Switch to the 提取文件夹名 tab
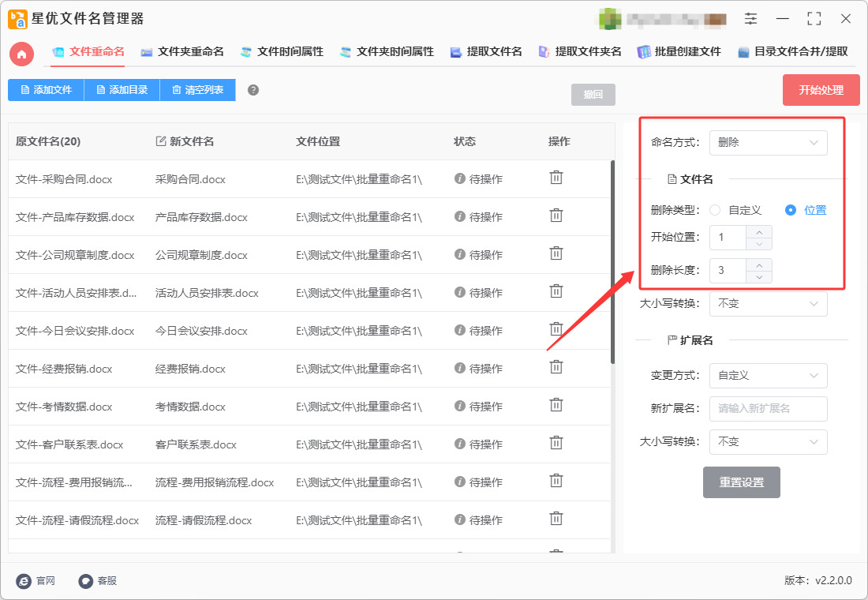The image size is (868, 600). tap(580, 52)
